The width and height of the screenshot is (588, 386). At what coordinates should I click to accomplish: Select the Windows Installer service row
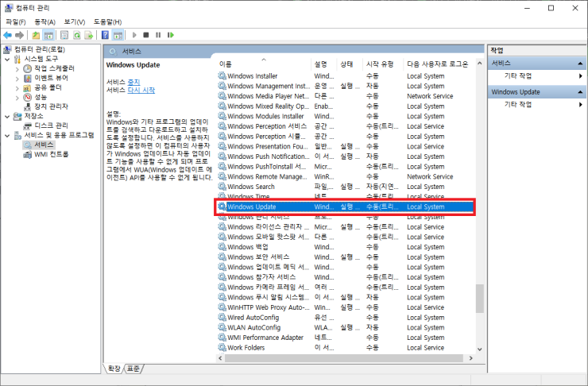pos(346,76)
